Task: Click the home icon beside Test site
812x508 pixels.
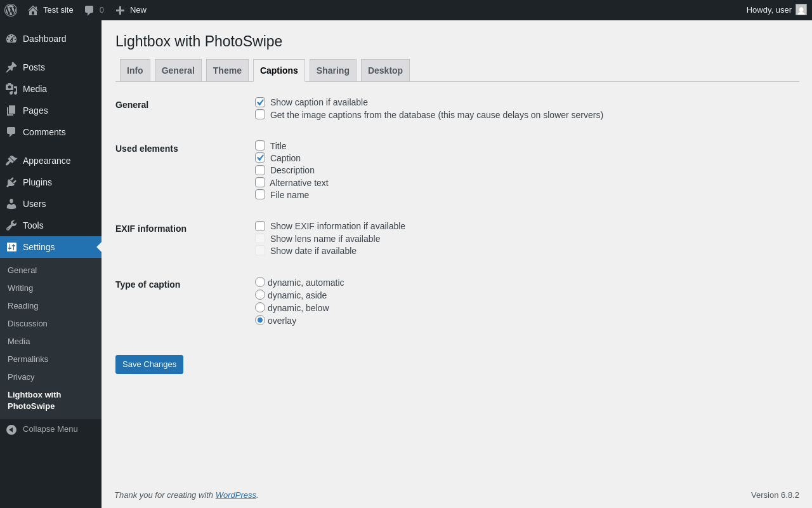Action: click(x=33, y=10)
